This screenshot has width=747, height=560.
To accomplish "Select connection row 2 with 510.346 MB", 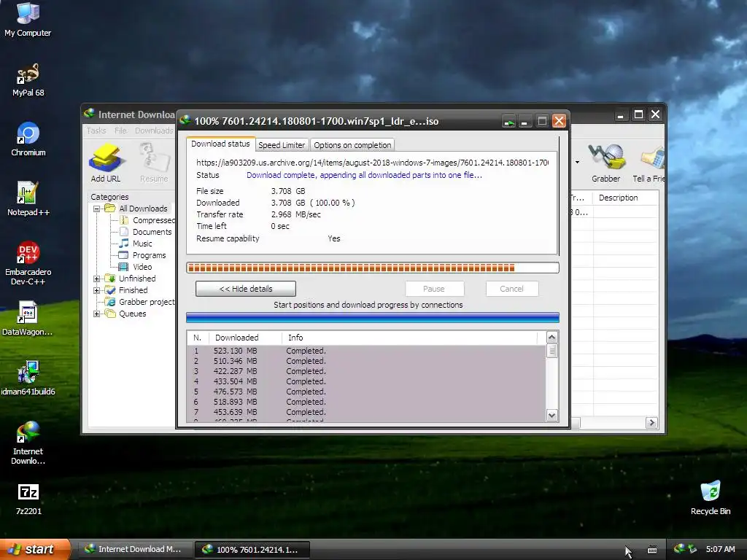I will pos(366,361).
